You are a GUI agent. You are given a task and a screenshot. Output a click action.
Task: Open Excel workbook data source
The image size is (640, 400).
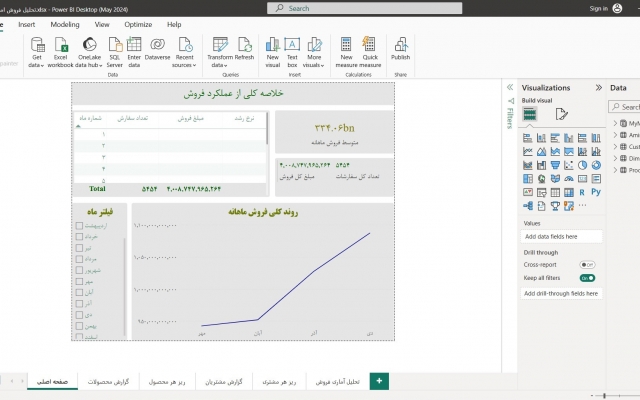pyautogui.click(x=60, y=52)
